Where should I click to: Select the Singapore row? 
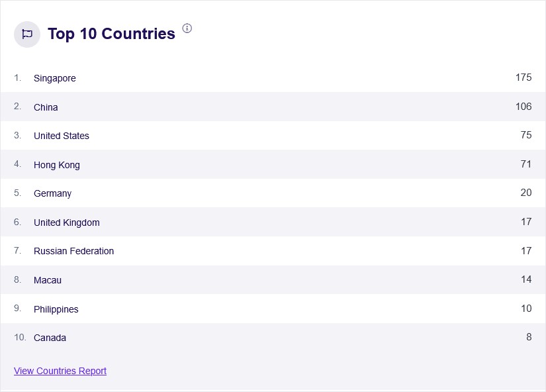point(55,78)
